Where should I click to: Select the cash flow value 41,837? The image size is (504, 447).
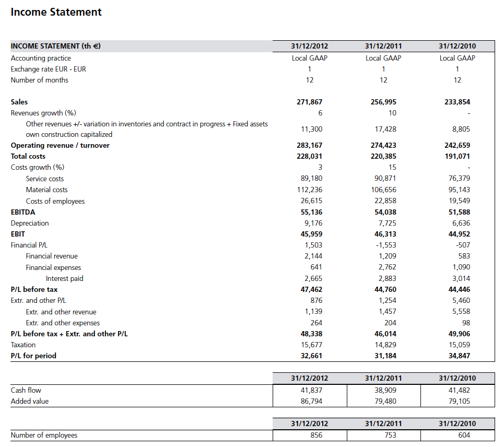pyautogui.click(x=311, y=390)
